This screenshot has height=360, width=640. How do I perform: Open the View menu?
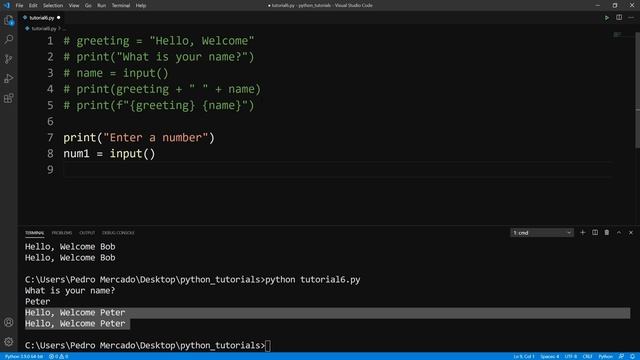pos(74,5)
